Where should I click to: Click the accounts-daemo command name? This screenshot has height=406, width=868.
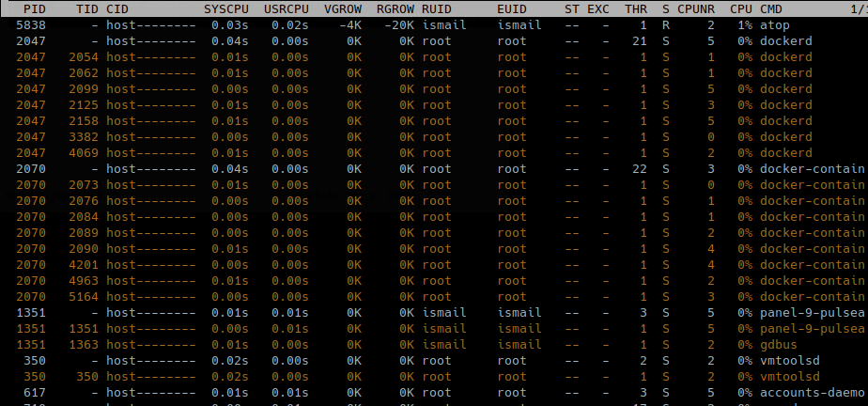click(x=813, y=393)
